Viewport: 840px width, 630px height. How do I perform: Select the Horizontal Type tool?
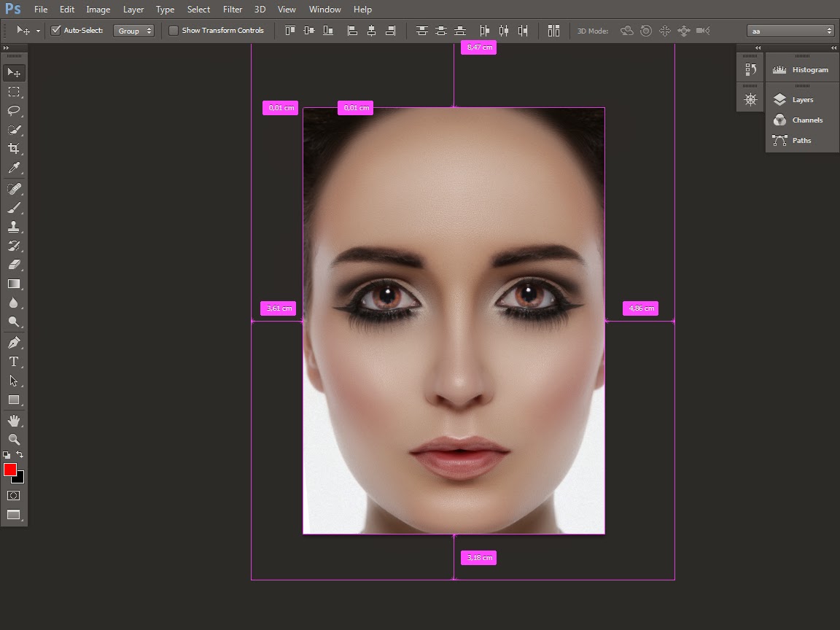pos(13,362)
